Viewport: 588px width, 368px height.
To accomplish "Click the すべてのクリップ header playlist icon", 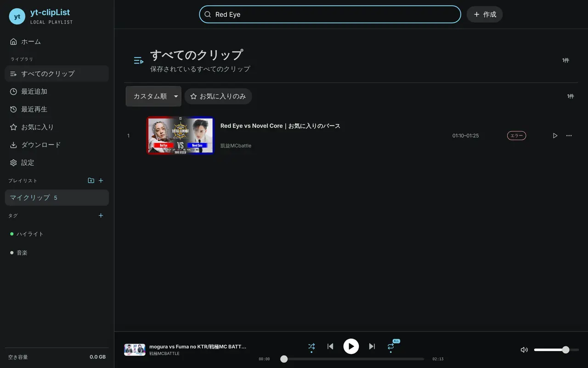I will pos(139,60).
